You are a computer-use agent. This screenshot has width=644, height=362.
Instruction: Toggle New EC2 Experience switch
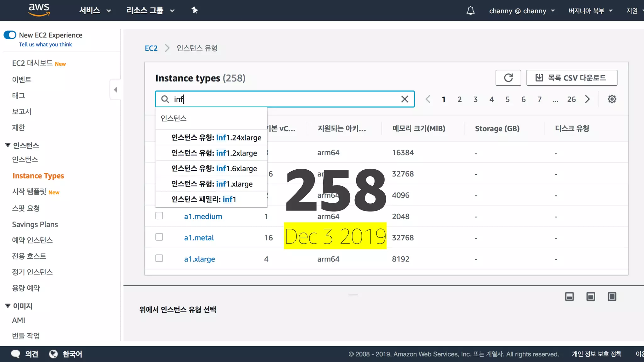point(10,35)
